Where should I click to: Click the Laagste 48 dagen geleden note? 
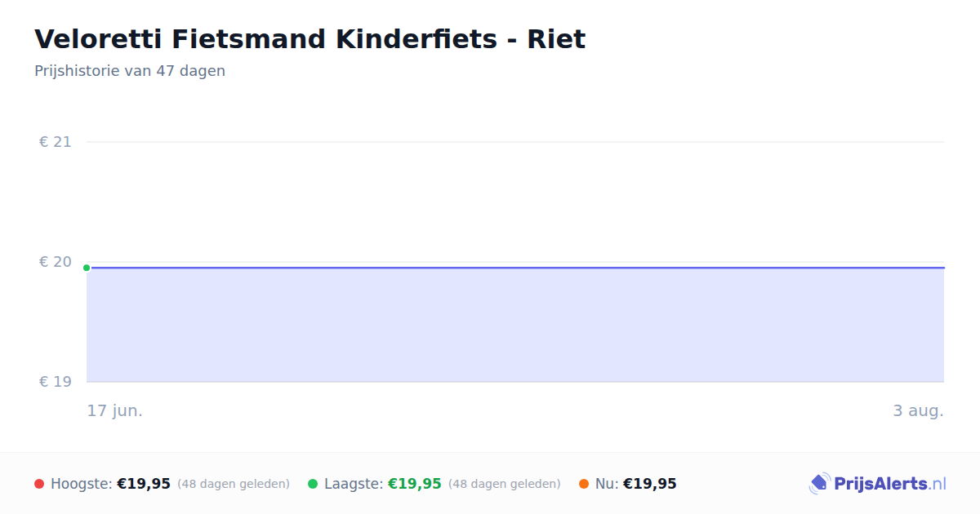tap(505, 484)
